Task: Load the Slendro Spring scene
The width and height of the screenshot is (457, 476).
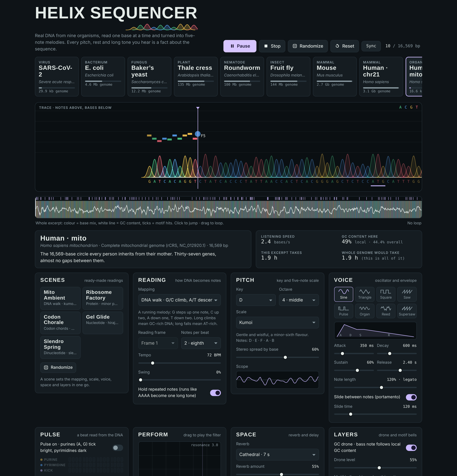Action: (60, 347)
